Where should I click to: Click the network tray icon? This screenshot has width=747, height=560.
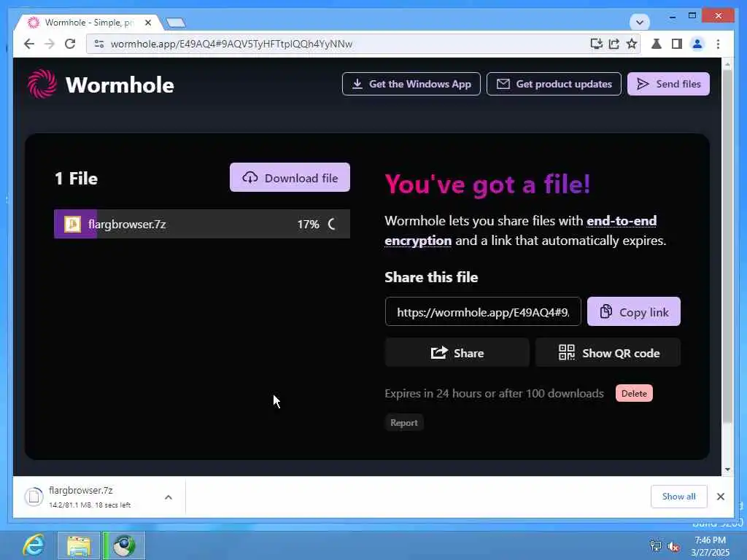click(x=656, y=545)
